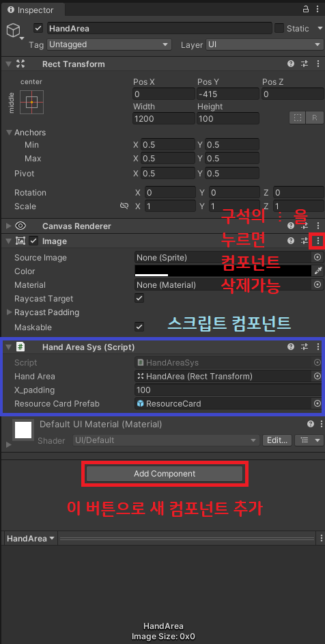Open the material list options dropdown
The image size is (325, 644).
(x=309, y=440)
